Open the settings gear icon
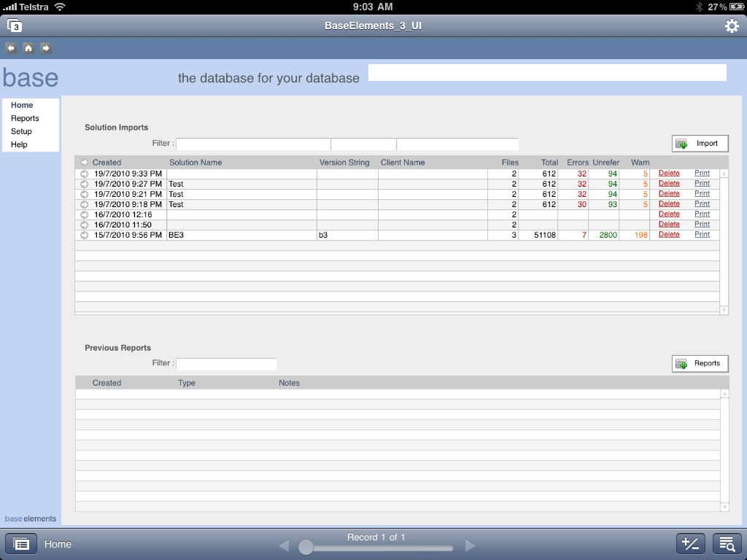The height and width of the screenshot is (560, 747). point(731,26)
